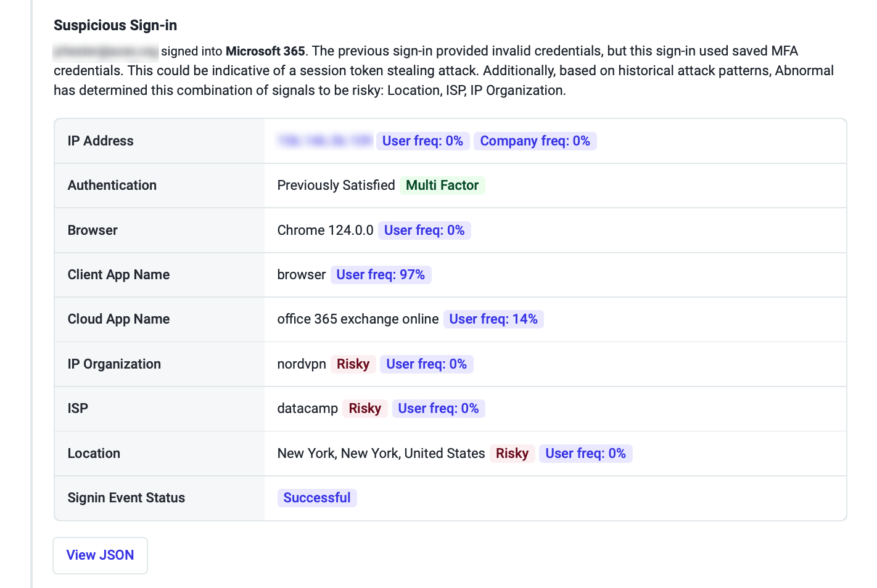This screenshot has width=877, height=588.
Task: Click the Chrome 124.0.0 browser value
Action: 325,231
